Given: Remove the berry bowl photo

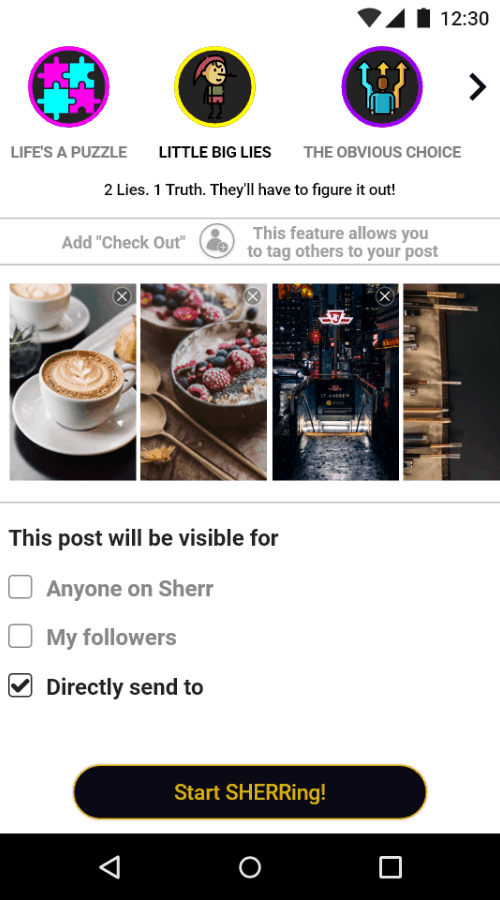Looking at the screenshot, I should click(253, 297).
